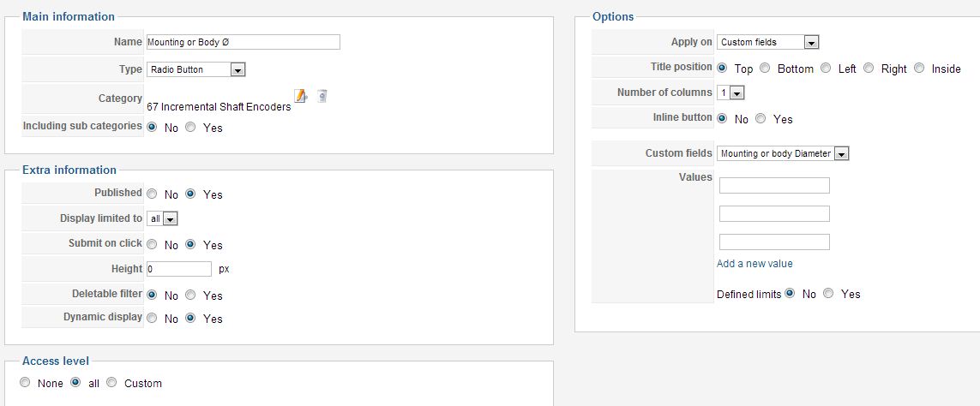Click the edit category icon
Screen dimensions: 980x406
point(301,96)
